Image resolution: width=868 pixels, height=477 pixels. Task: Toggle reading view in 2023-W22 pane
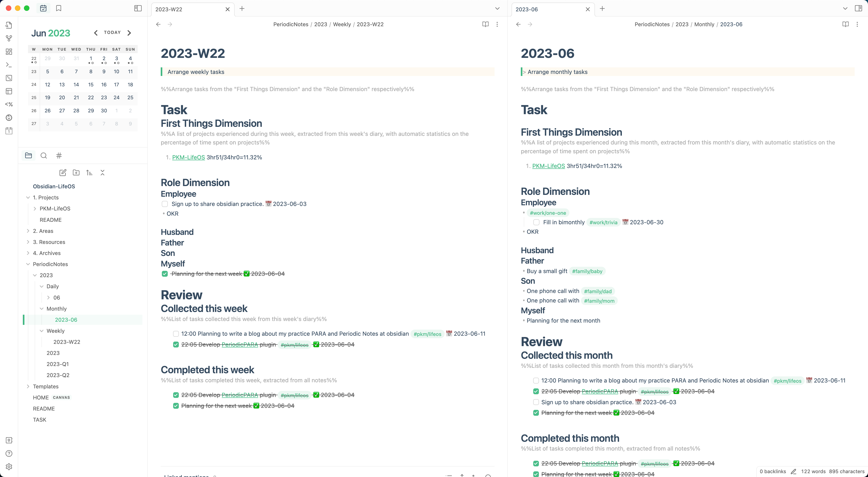pyautogui.click(x=485, y=24)
